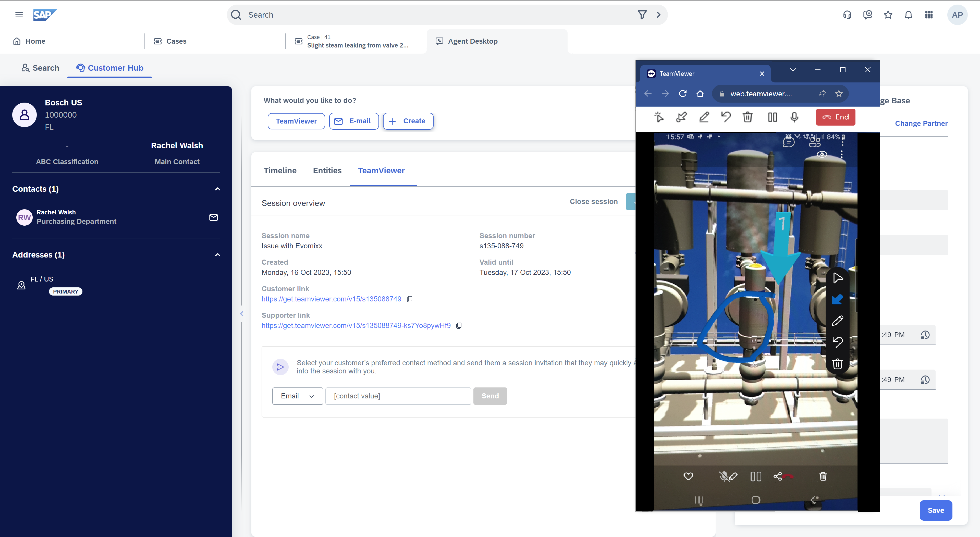The width and height of the screenshot is (980, 537).
Task: Toggle the heart reaction in the session view
Action: pos(689,476)
